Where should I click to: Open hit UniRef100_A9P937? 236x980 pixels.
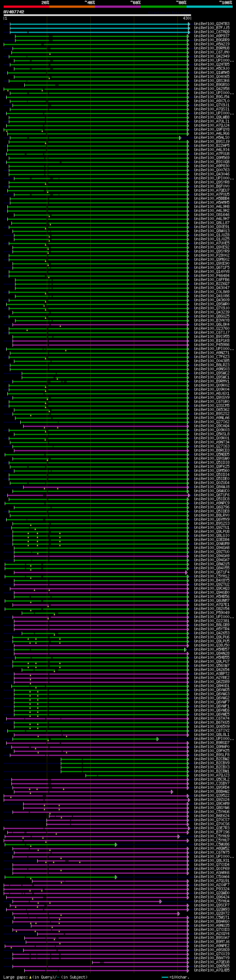pyautogui.click(x=212, y=36)
